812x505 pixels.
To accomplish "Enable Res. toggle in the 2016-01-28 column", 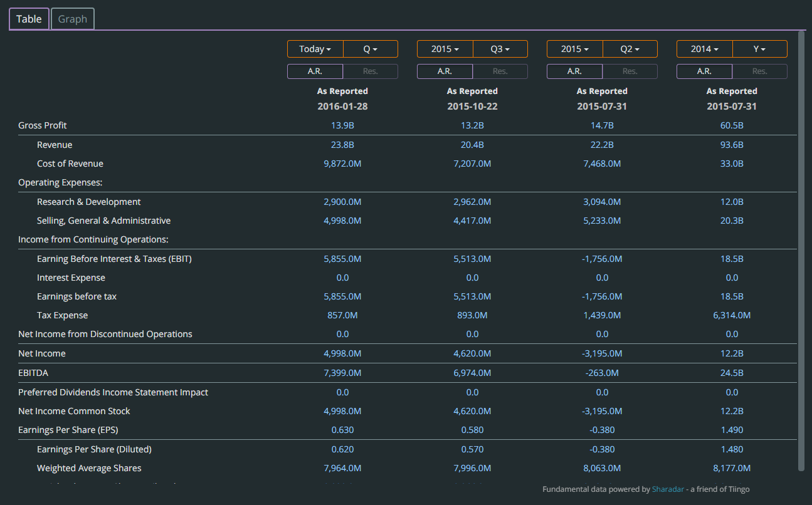I will (x=370, y=71).
